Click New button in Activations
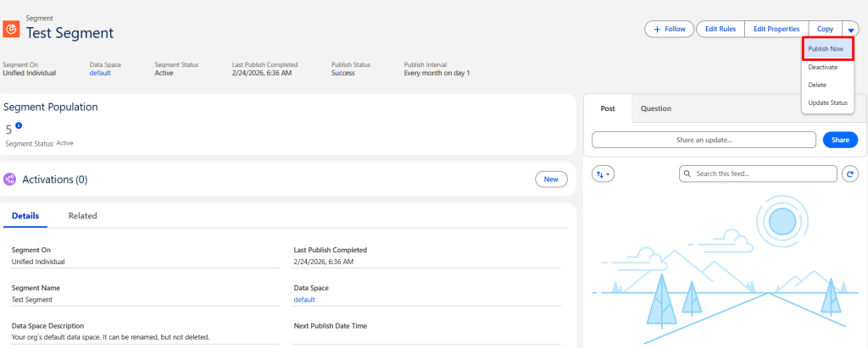 click(x=551, y=180)
